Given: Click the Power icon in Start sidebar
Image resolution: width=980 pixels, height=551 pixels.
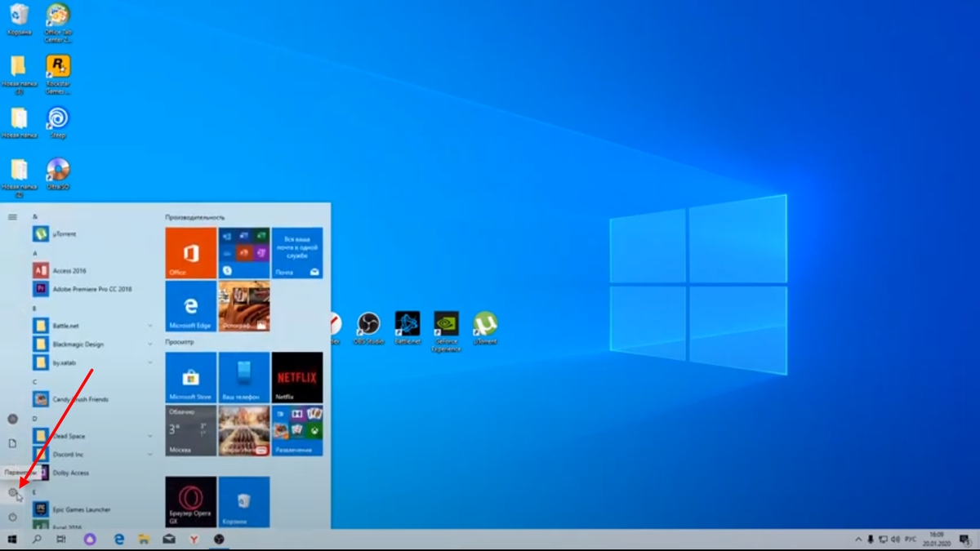Looking at the screenshot, I should click(x=12, y=517).
